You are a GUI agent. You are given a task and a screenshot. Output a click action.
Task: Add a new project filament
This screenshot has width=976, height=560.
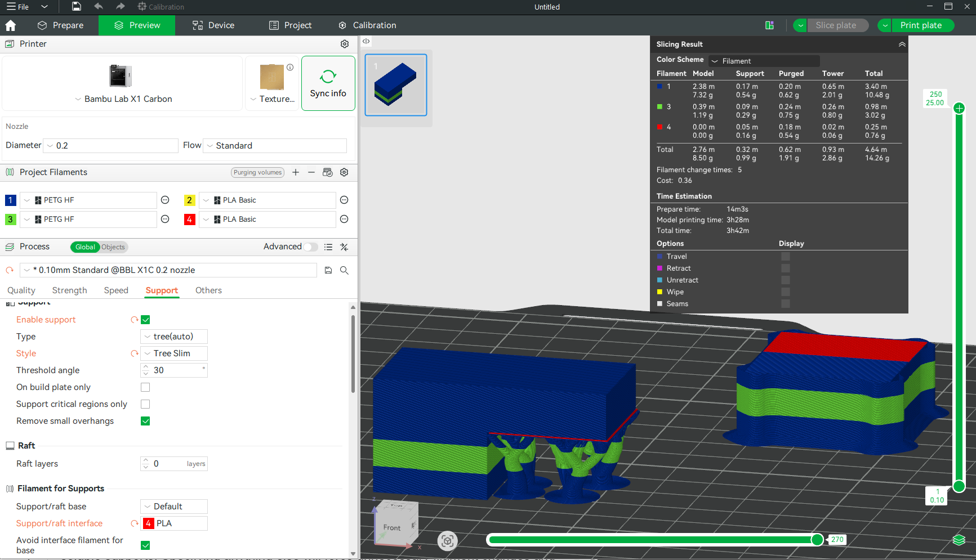pos(296,172)
